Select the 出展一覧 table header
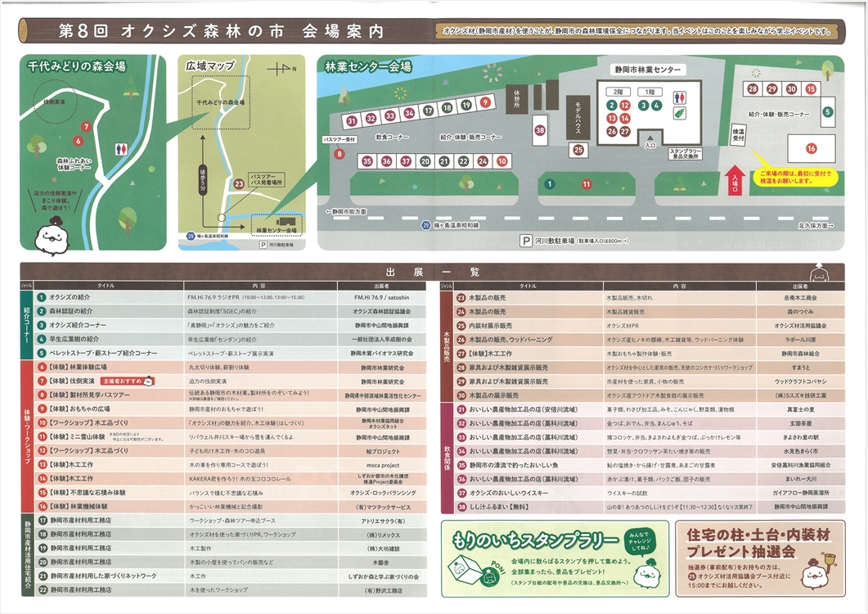Screen dimensions: 868x614 click(434, 273)
